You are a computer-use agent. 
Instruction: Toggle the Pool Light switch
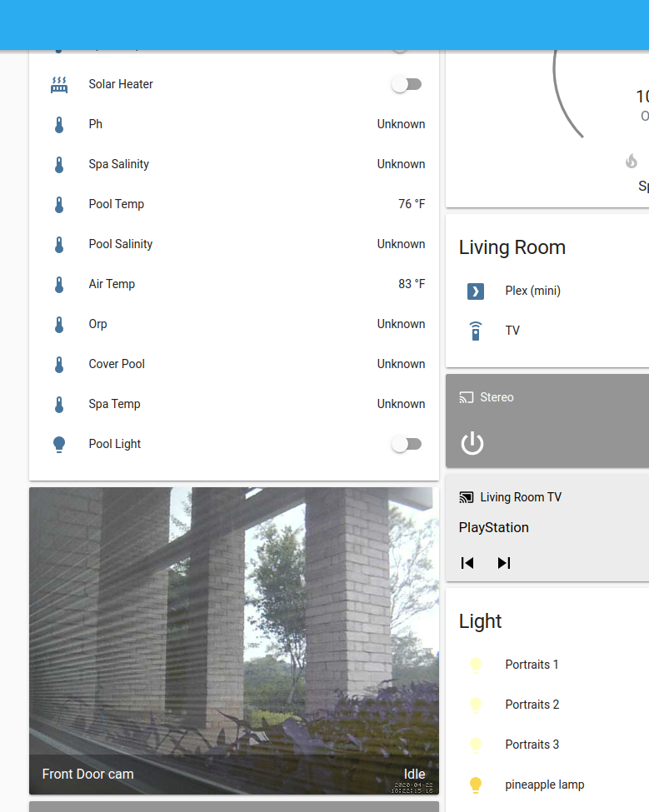[407, 444]
